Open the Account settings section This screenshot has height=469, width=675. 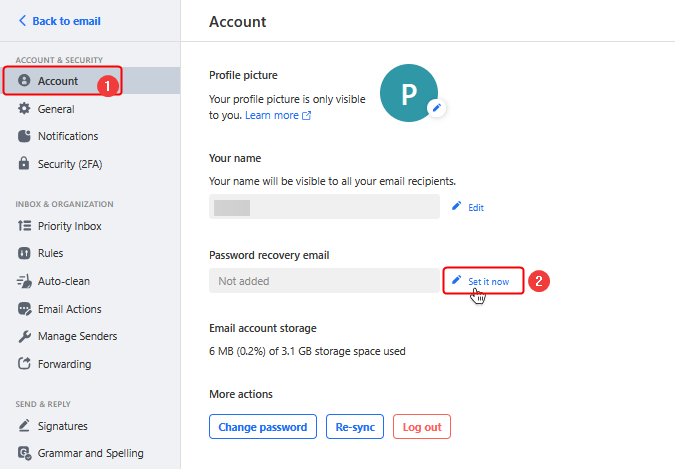[58, 81]
